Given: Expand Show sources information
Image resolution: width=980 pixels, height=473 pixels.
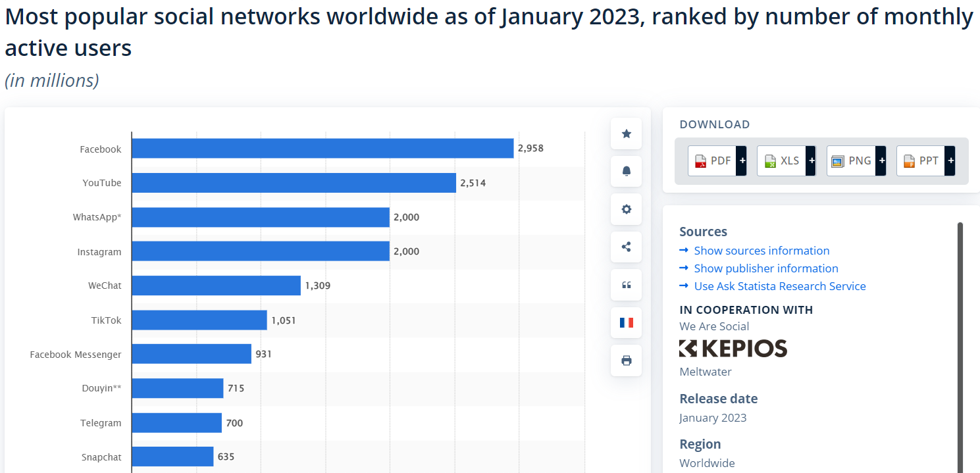Looking at the screenshot, I should pyautogui.click(x=761, y=251).
